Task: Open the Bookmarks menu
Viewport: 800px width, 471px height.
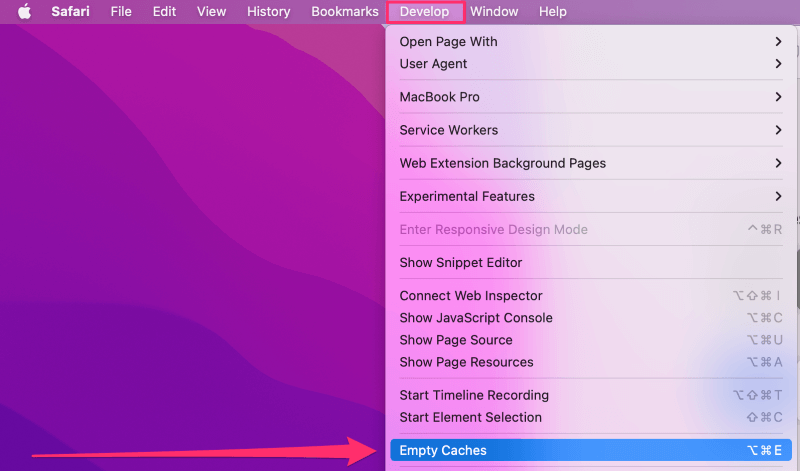Action: pyautogui.click(x=344, y=12)
